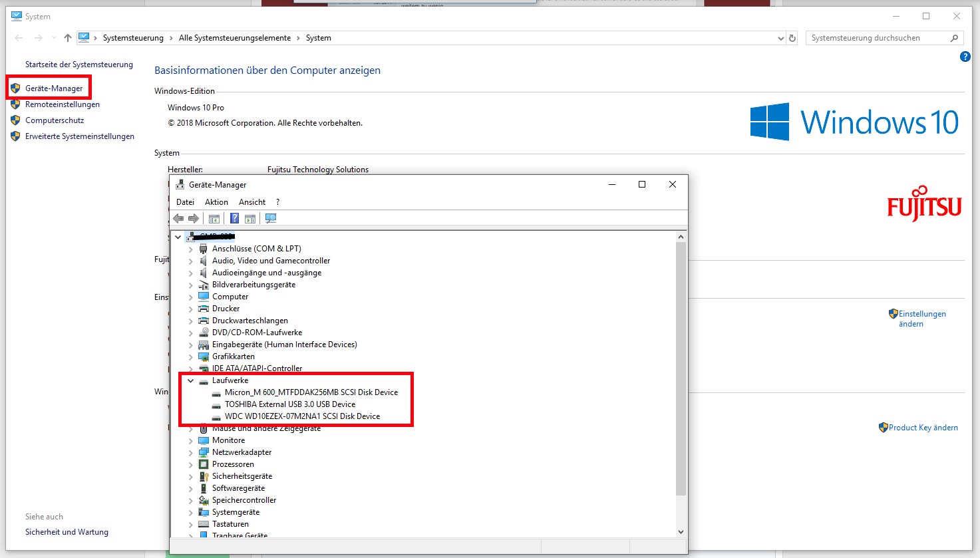Click the Geräte-Manager vertical scrollbar thumb

point(681,369)
